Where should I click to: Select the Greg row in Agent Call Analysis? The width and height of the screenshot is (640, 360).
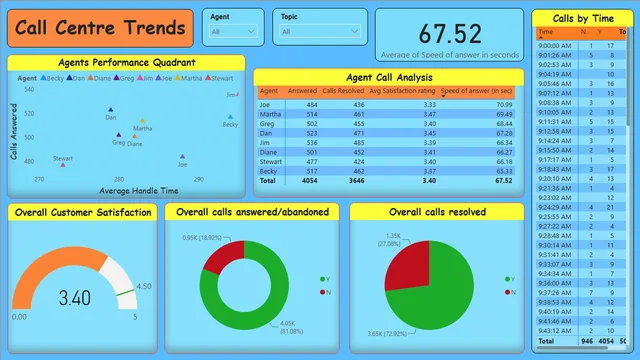386,123
